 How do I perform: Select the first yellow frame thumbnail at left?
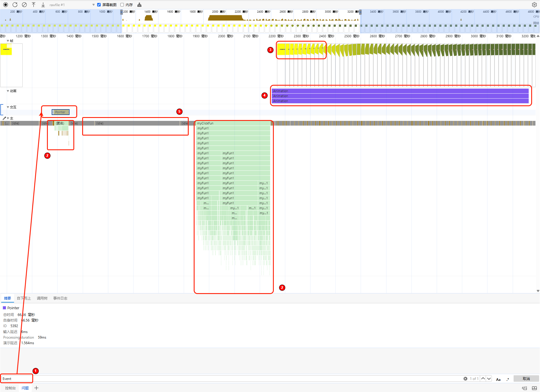pyautogui.click(x=6, y=49)
